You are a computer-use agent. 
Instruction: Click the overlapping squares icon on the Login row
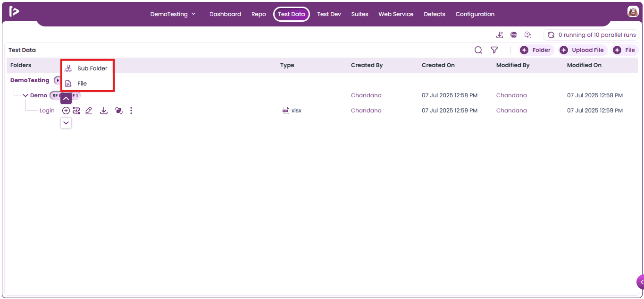click(x=119, y=111)
